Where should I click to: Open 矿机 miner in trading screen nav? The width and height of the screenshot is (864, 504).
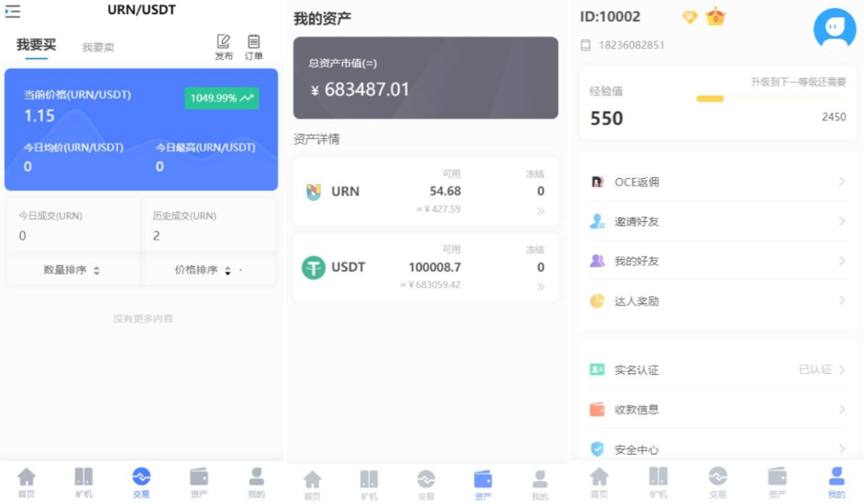click(x=84, y=483)
